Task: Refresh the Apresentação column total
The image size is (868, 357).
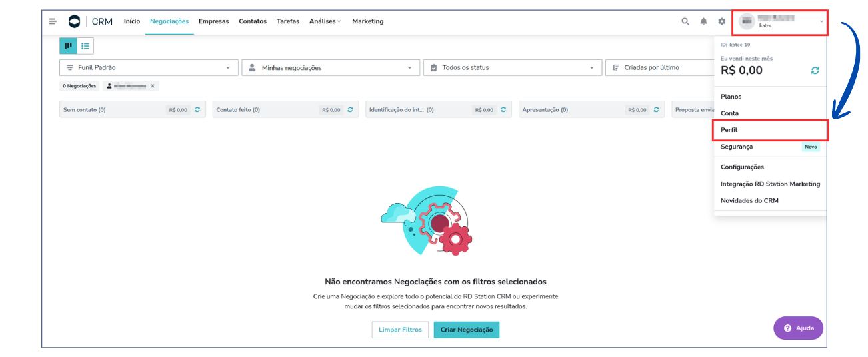Action: point(656,110)
